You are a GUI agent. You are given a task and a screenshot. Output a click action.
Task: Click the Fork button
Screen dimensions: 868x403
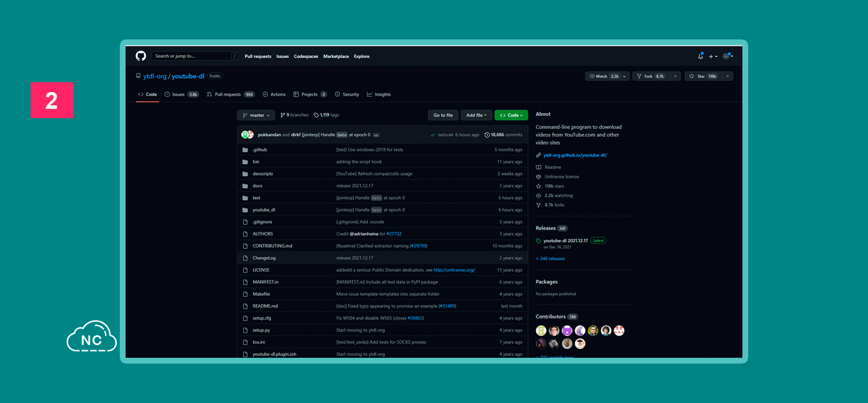(x=650, y=76)
